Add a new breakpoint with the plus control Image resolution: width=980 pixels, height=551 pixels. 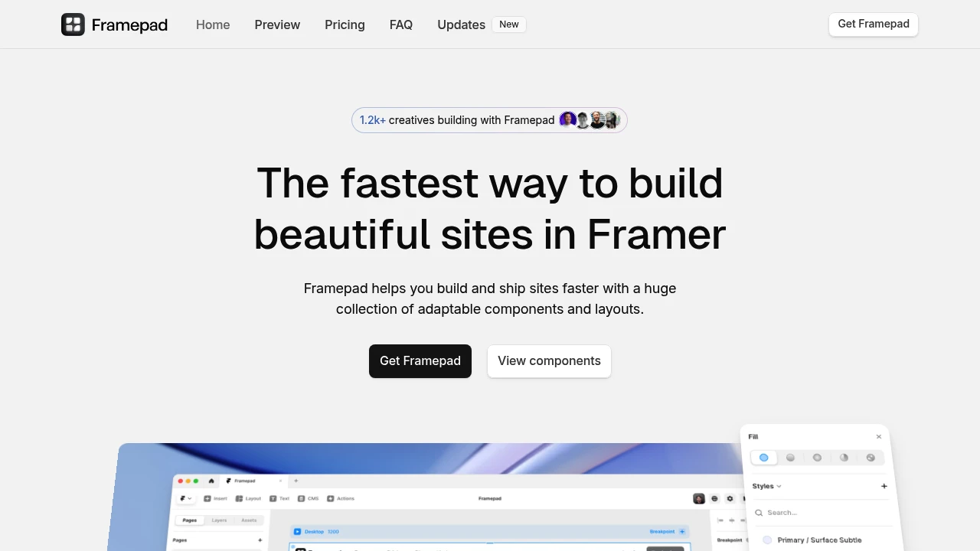tap(682, 531)
